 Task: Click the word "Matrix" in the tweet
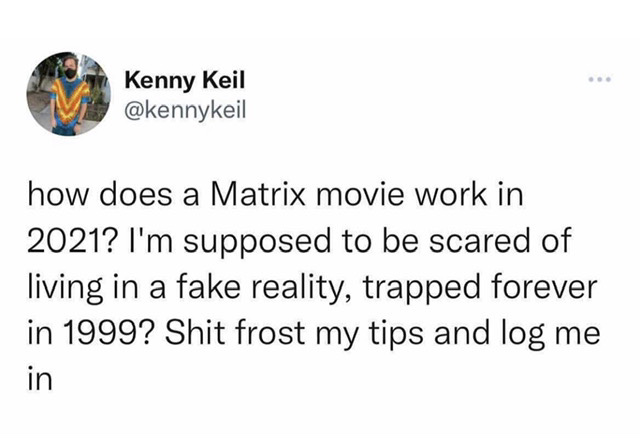(266, 195)
